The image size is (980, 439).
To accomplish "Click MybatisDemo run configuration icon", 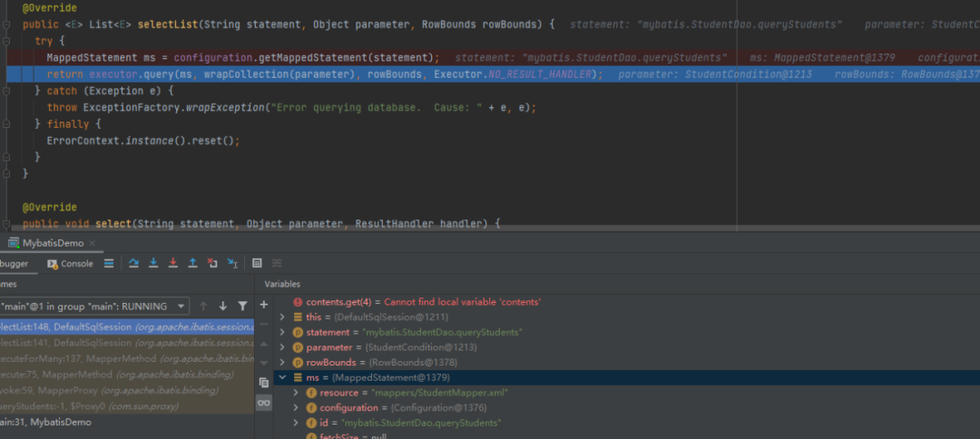I will (14, 243).
